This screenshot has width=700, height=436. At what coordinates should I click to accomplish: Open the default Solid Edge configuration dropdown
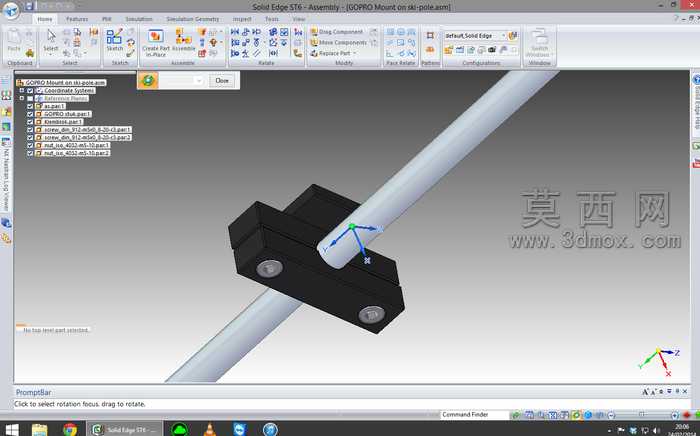(x=504, y=36)
